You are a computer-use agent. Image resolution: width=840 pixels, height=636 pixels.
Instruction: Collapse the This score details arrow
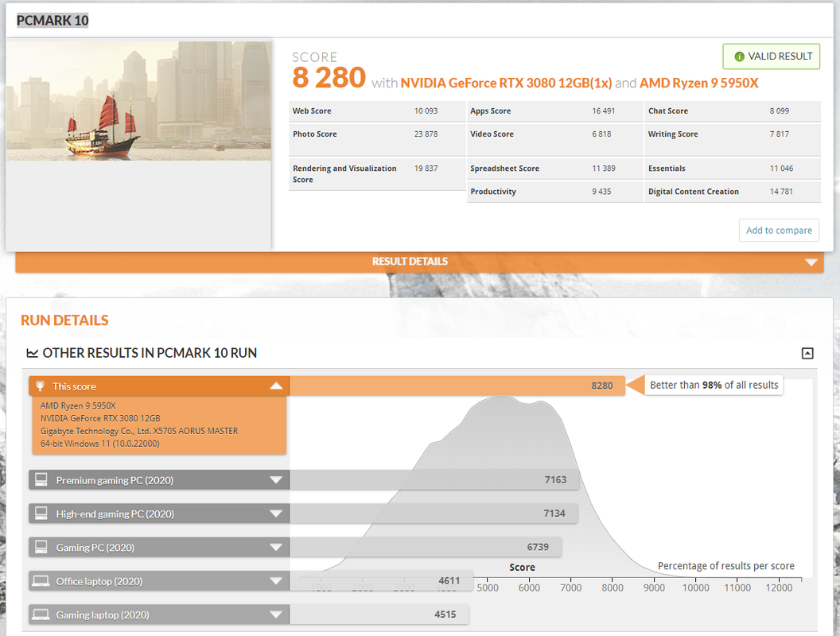276,386
